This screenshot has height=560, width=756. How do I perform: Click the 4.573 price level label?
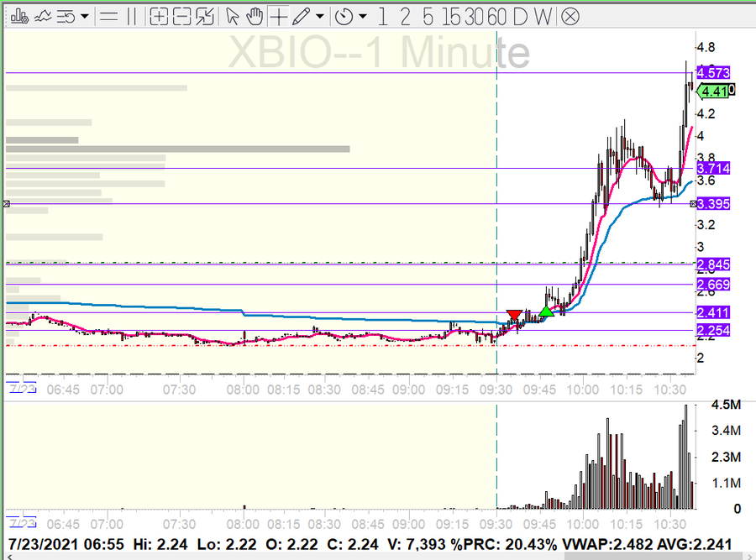pos(713,73)
